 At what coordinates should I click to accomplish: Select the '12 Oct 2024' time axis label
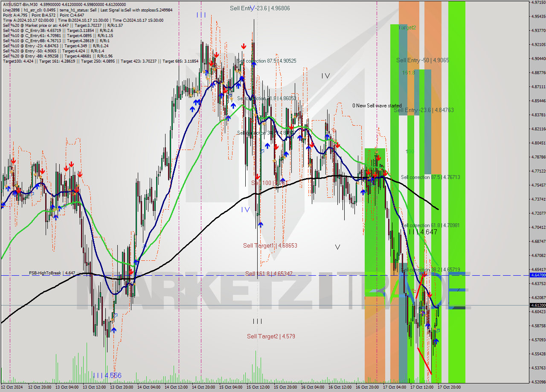pos(12,387)
